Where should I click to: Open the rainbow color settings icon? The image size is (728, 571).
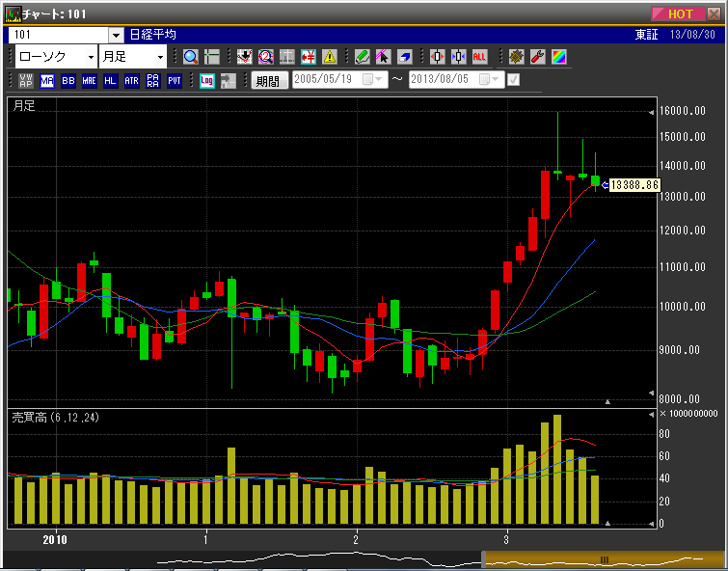point(558,57)
